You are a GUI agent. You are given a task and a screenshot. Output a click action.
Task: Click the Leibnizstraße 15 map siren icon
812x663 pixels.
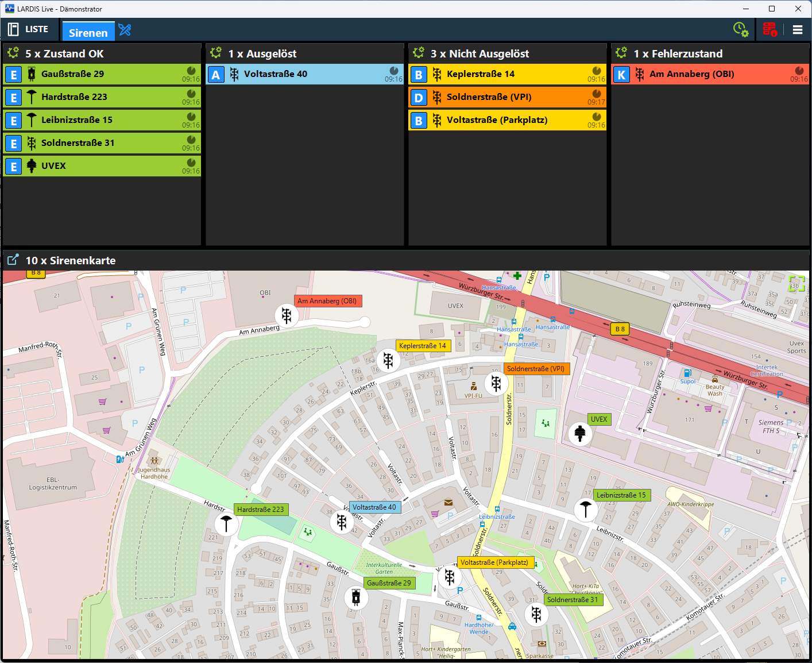click(x=586, y=509)
